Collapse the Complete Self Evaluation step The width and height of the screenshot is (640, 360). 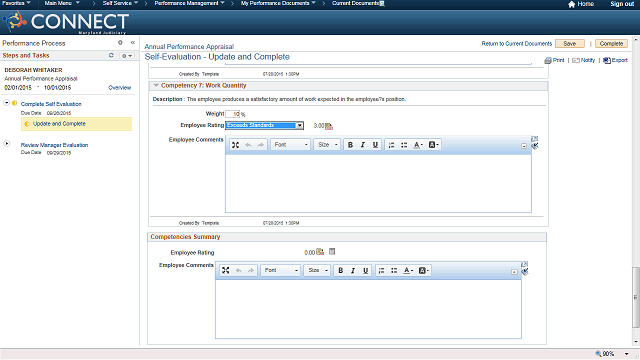click(x=7, y=103)
